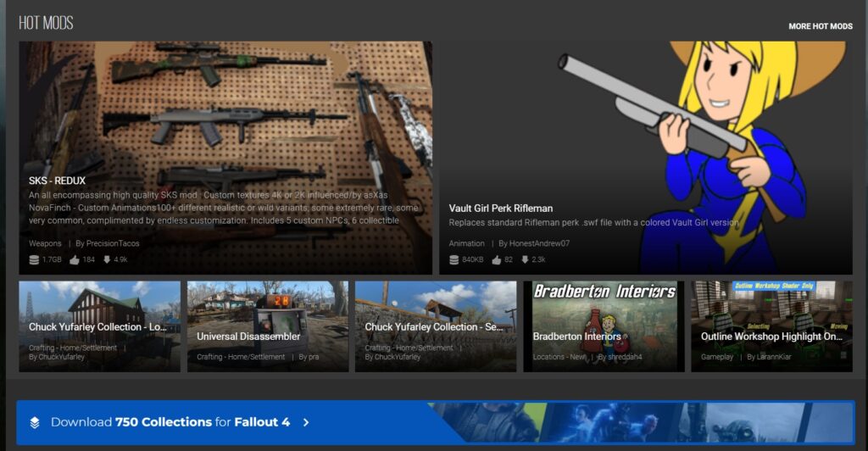
Task: Click the SKS - REDUX file size icon
Action: click(x=34, y=259)
